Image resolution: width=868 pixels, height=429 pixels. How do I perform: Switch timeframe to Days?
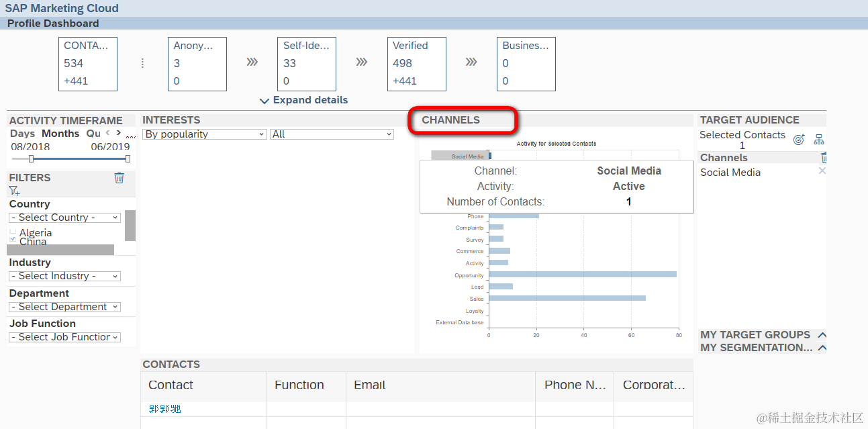23,134
